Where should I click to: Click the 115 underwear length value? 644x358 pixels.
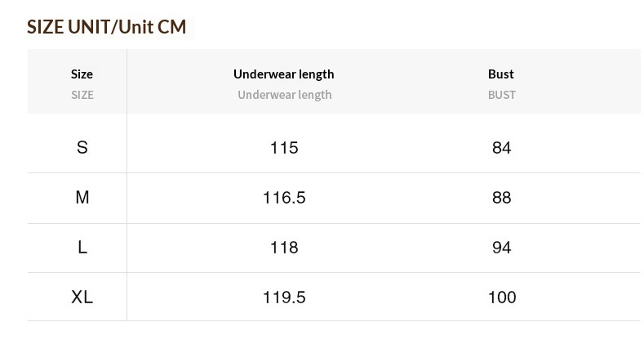click(x=284, y=148)
